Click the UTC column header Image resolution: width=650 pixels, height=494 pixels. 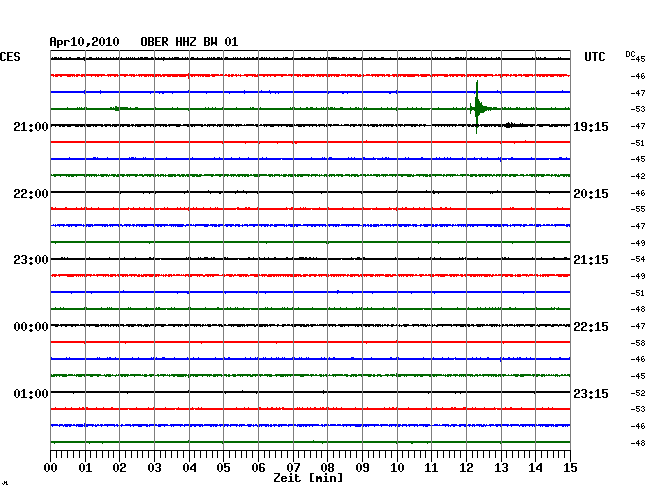(594, 57)
